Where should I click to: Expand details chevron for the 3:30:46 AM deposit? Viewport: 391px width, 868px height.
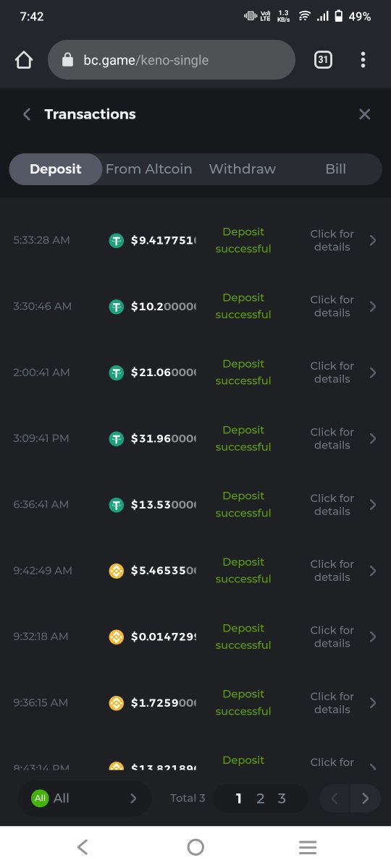tap(373, 307)
